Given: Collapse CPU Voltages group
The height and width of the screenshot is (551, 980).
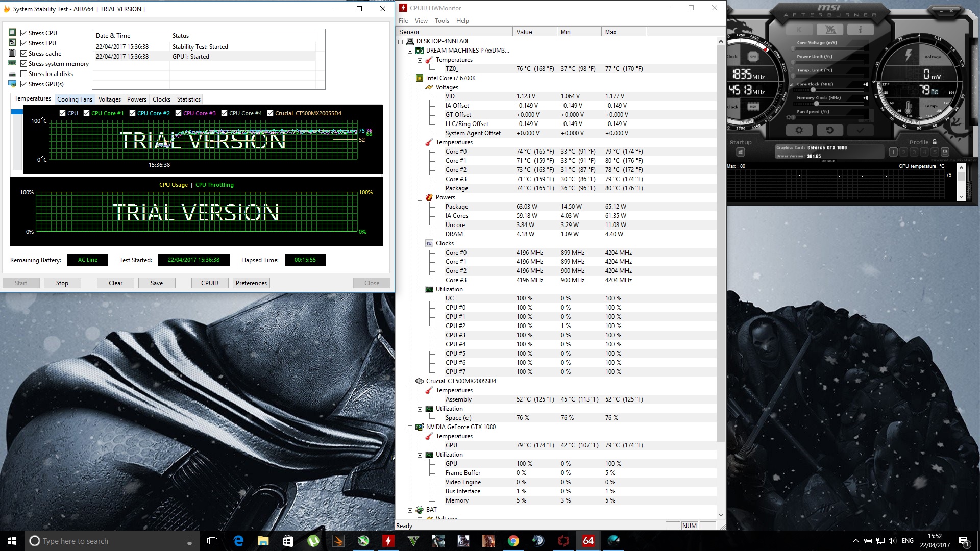Looking at the screenshot, I should (420, 87).
